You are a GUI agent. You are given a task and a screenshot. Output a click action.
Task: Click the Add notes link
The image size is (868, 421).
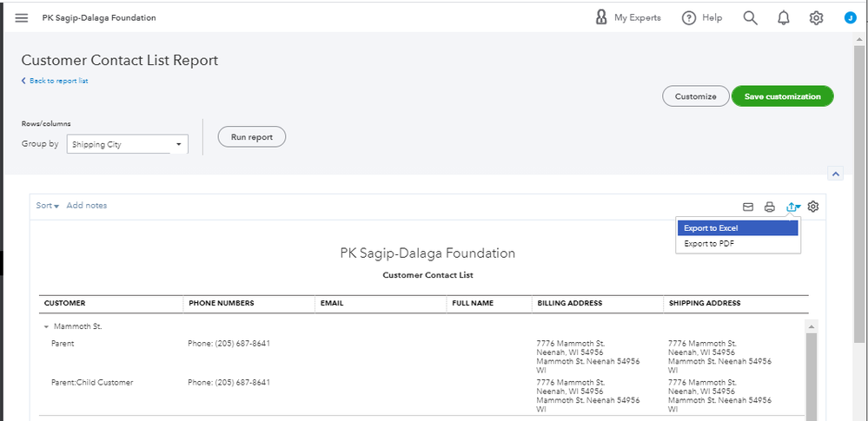87,206
